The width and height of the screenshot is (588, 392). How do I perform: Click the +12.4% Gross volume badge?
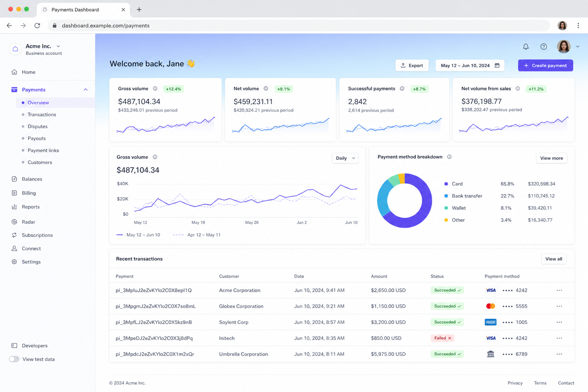173,89
